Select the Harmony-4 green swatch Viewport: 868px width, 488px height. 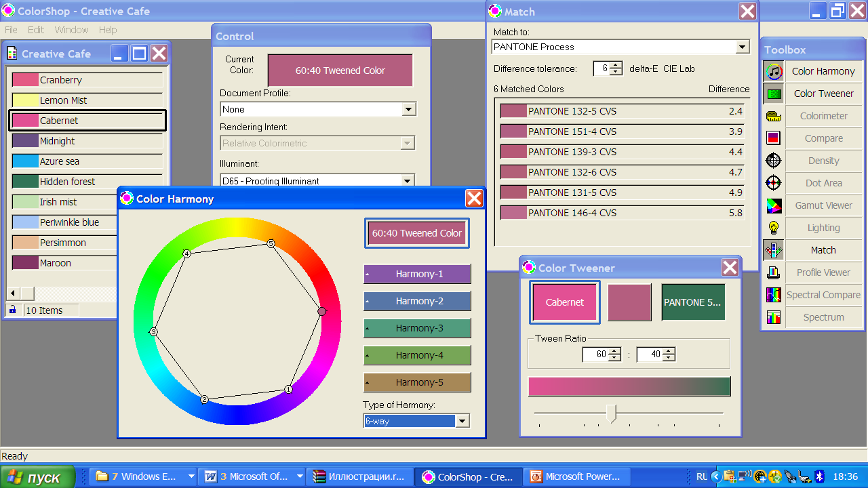pos(417,355)
